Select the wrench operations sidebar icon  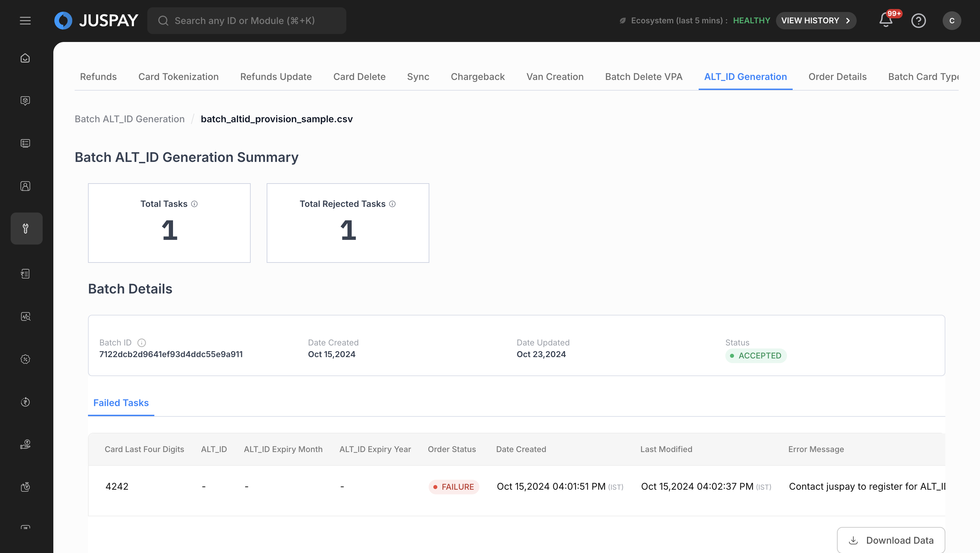(x=26, y=228)
